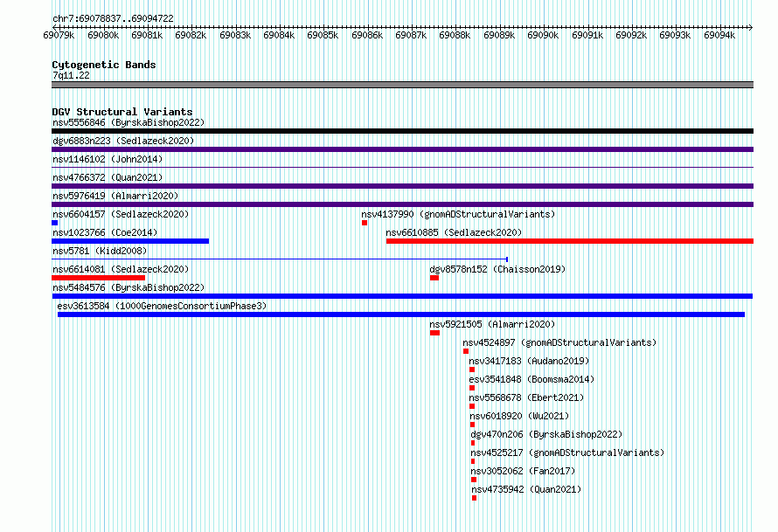This screenshot has width=778, height=532.
Task: Click right arrowhead of coordinate ruler
Action: click(x=751, y=27)
